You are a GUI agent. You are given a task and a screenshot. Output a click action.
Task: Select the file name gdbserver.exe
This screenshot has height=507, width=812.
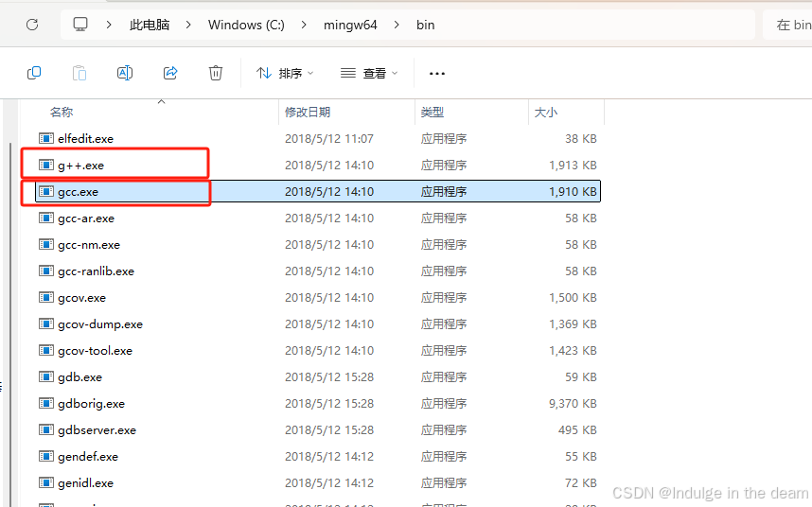97,430
